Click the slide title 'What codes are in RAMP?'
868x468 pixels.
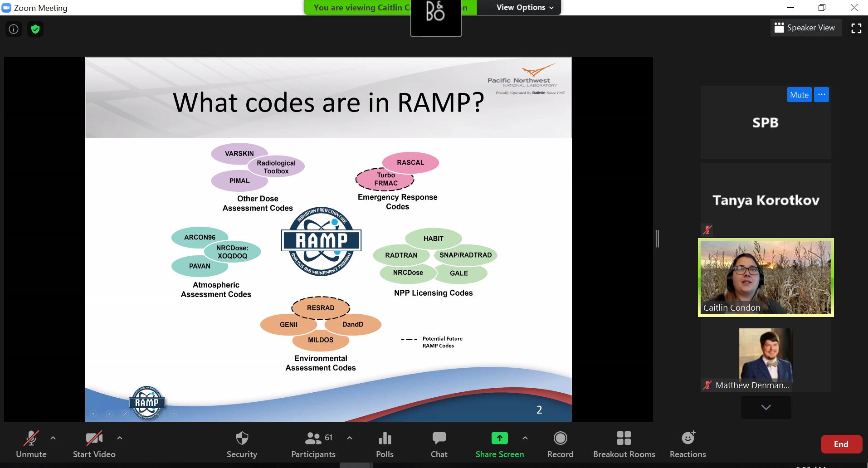coord(328,102)
